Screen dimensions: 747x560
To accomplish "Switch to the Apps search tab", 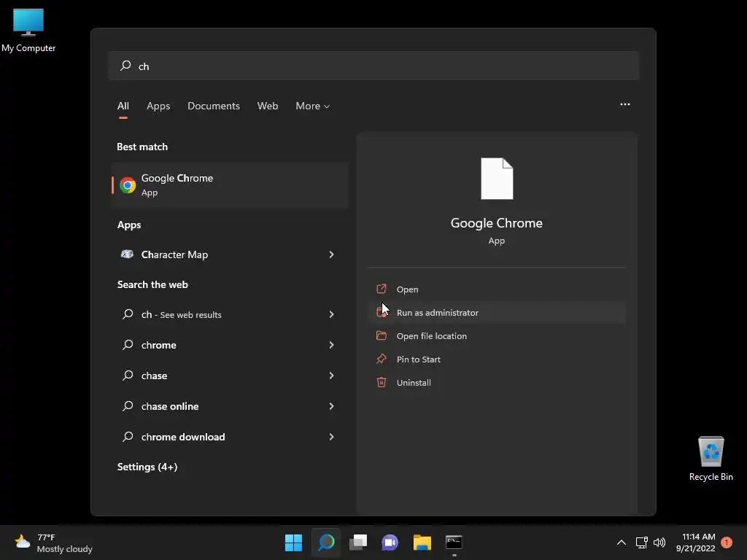I will (x=158, y=106).
